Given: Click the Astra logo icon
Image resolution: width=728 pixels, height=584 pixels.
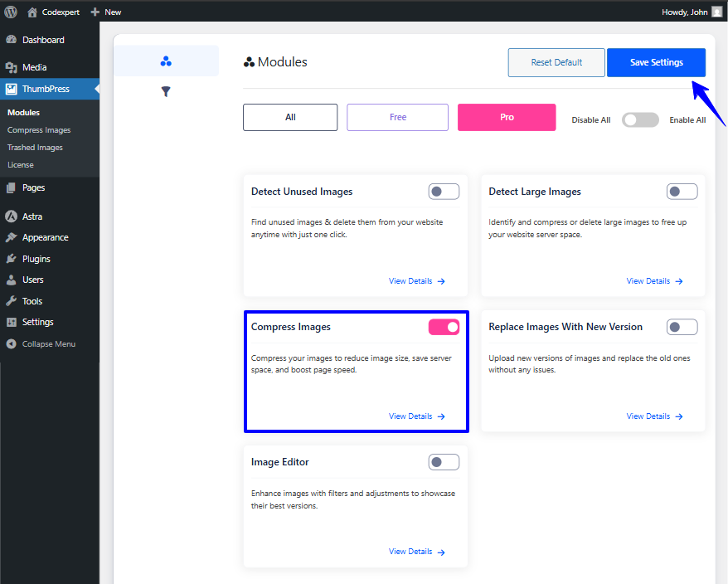Looking at the screenshot, I should 11,217.
